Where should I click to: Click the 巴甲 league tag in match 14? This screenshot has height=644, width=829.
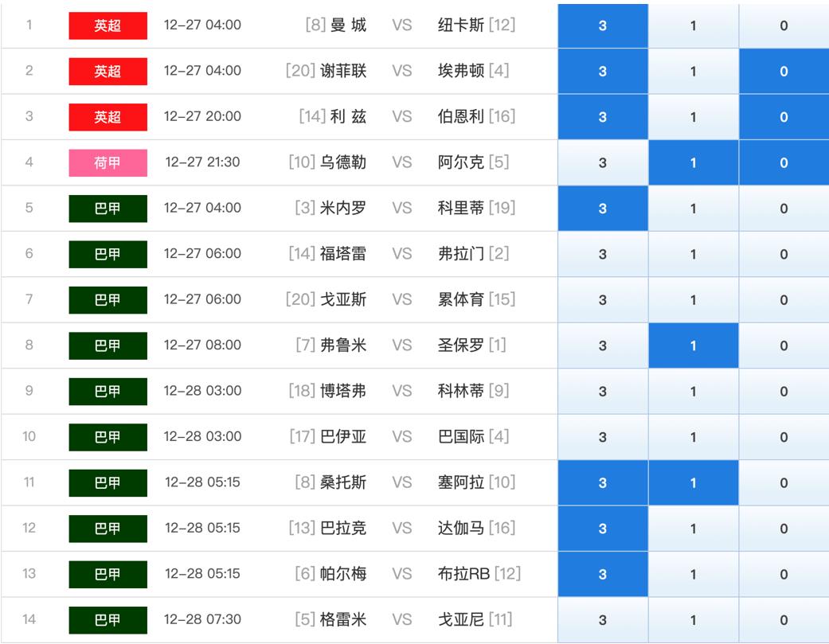[108, 619]
